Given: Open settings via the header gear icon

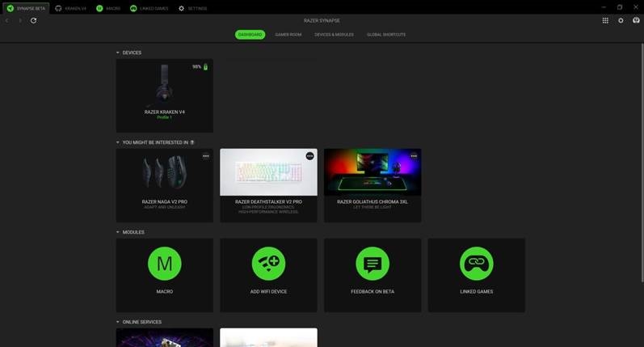Looking at the screenshot, I should (x=621, y=20).
